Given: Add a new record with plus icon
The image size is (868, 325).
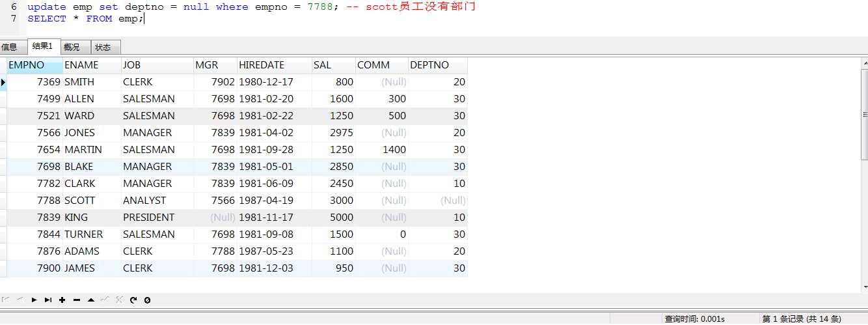Looking at the screenshot, I should tap(62, 300).
